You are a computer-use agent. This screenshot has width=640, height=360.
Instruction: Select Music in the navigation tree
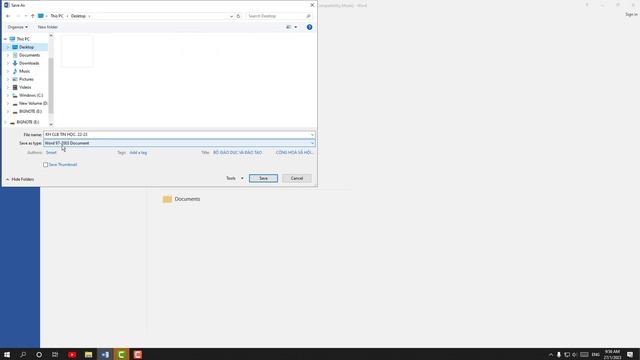(24, 71)
